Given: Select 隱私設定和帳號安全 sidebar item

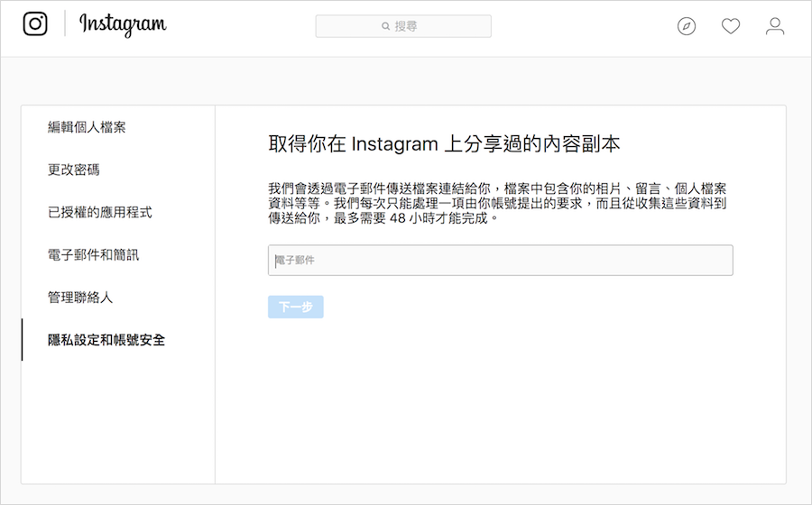Looking at the screenshot, I should click(x=106, y=340).
